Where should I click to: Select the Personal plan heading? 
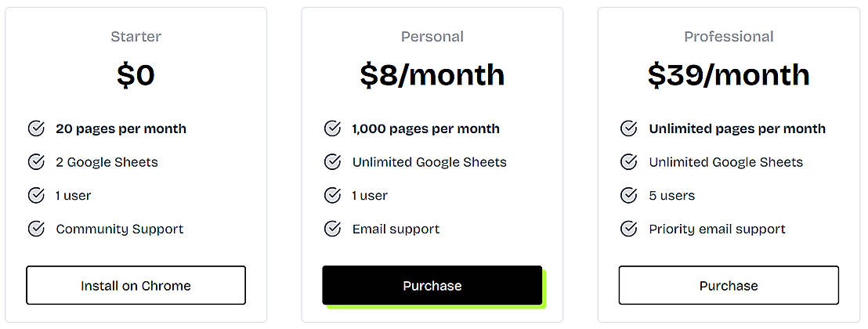(x=432, y=37)
